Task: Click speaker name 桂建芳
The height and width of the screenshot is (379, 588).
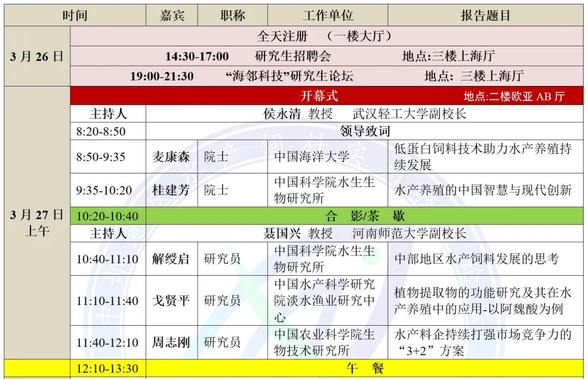Action: [171, 190]
